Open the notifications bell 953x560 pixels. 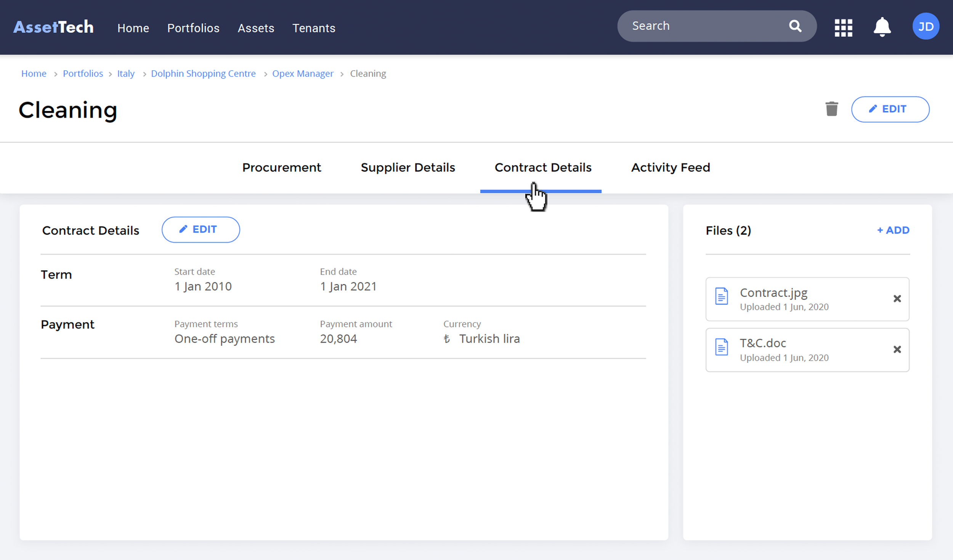click(x=882, y=27)
